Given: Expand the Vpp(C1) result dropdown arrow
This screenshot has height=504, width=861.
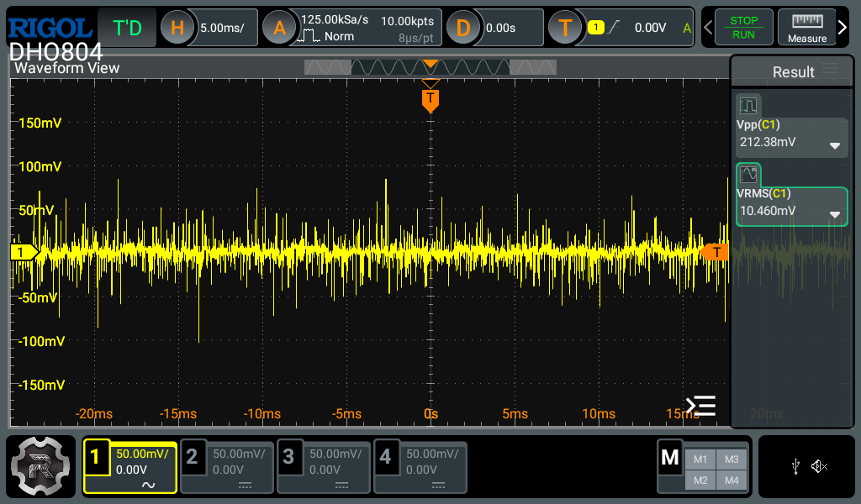Looking at the screenshot, I should click(835, 145).
